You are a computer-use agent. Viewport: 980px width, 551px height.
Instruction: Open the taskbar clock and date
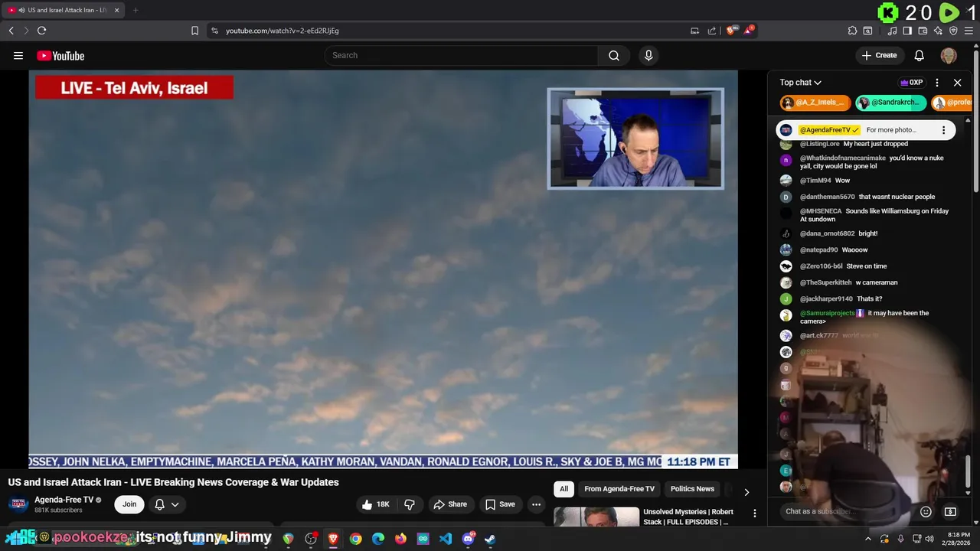(959, 539)
